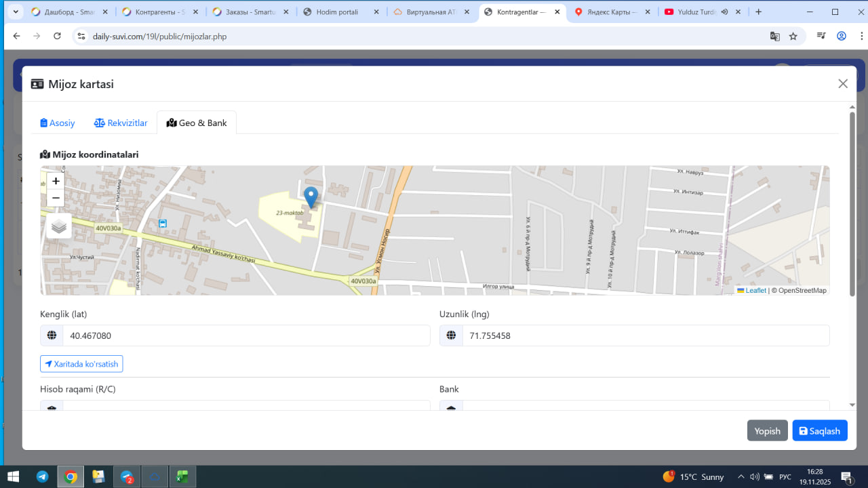Switch the РУС keyboard language indicator
868x488 pixels.
(785, 476)
